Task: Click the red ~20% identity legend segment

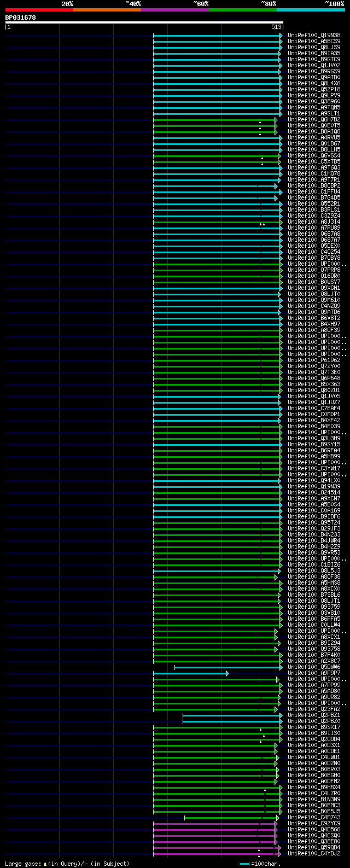Action: pyautogui.click(x=39, y=9)
